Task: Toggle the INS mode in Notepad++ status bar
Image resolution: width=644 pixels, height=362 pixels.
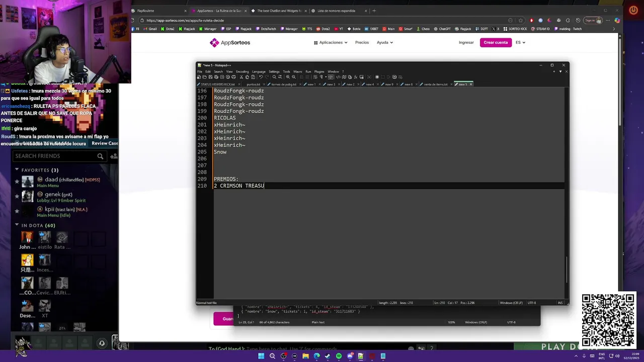Action: pos(560,303)
